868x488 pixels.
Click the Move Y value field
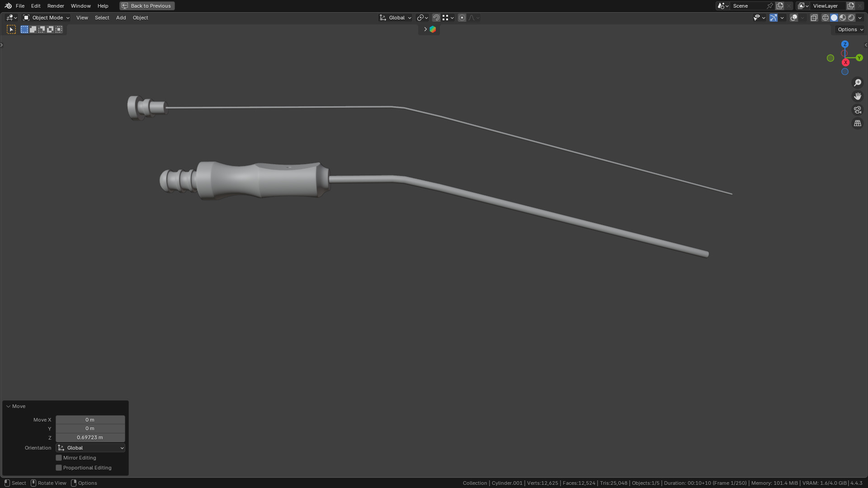pyautogui.click(x=90, y=428)
